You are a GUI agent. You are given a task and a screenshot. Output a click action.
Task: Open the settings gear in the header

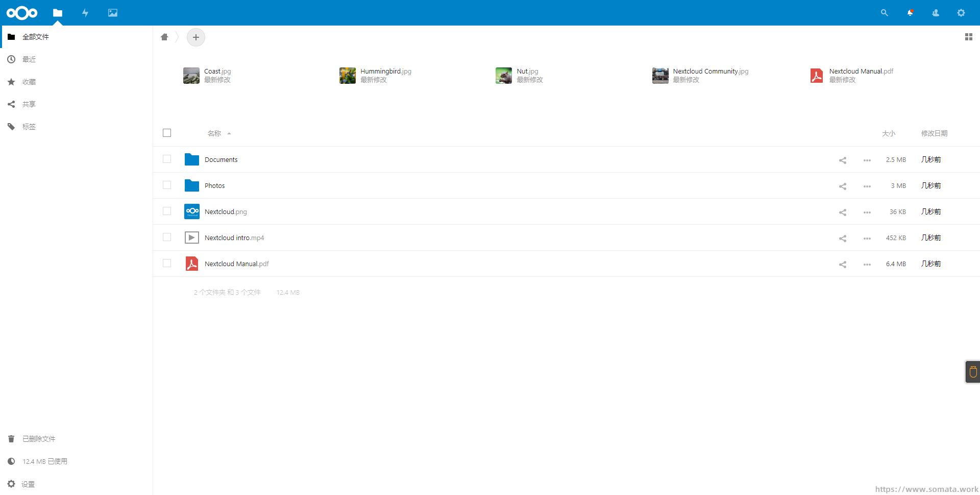click(x=961, y=13)
